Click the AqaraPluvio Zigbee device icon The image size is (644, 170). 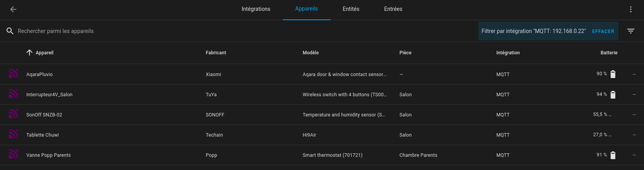13,74
